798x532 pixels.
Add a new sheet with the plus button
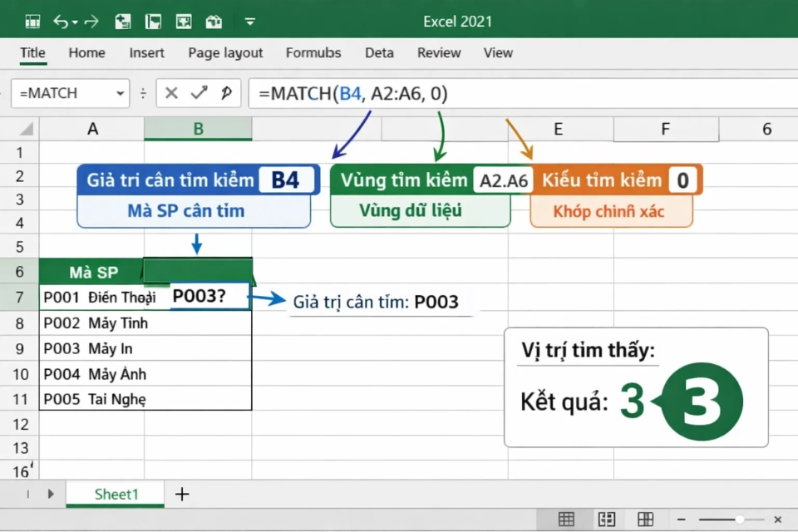[x=182, y=494]
